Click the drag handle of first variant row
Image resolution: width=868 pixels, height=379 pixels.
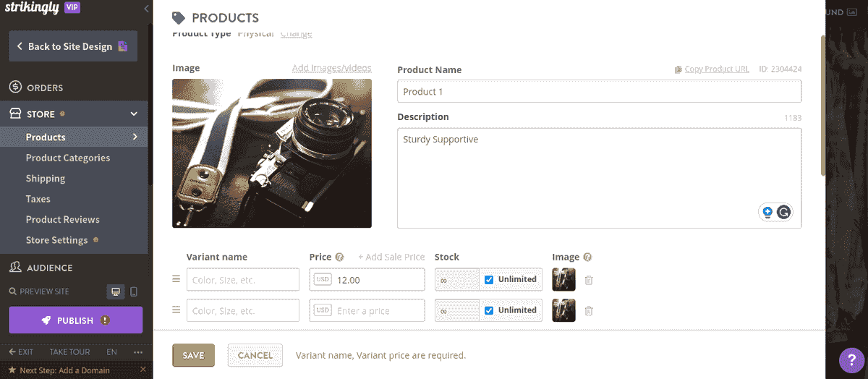pos(176,279)
